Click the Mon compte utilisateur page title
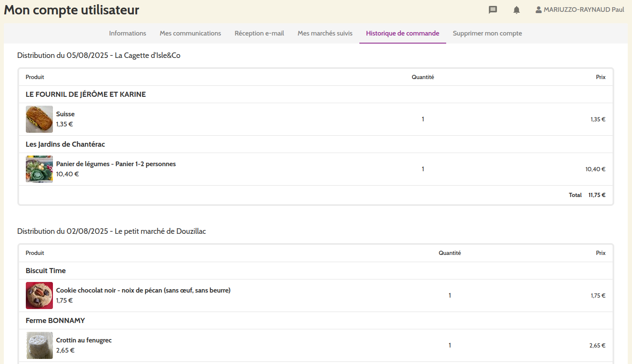The height and width of the screenshot is (364, 632). click(72, 10)
